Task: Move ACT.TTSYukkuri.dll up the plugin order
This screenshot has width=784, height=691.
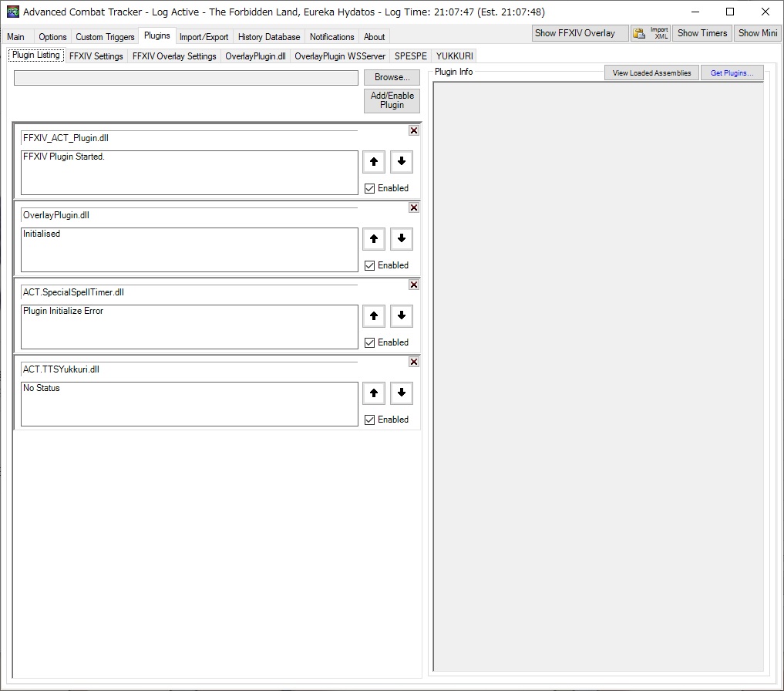Action: 374,393
